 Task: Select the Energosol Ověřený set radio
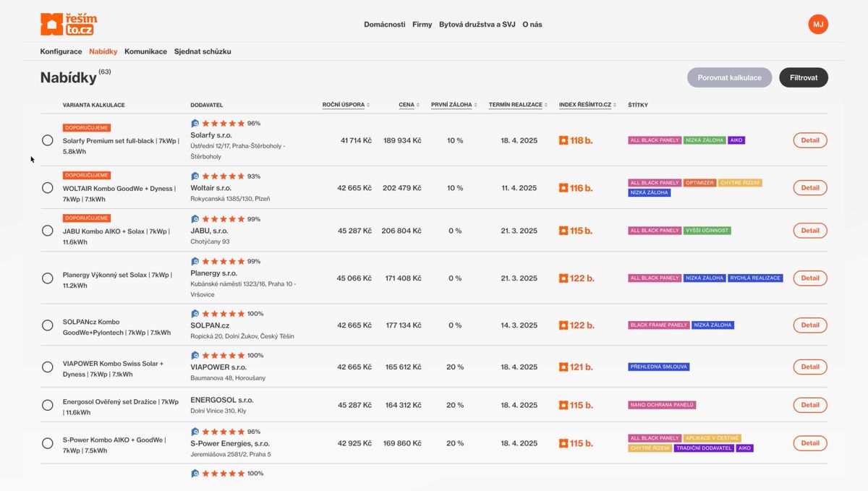pyautogui.click(x=48, y=405)
